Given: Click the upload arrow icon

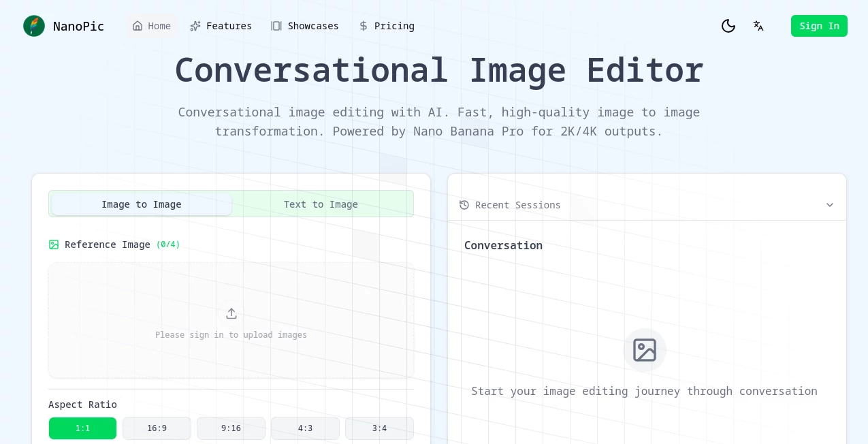Looking at the screenshot, I should 231,313.
